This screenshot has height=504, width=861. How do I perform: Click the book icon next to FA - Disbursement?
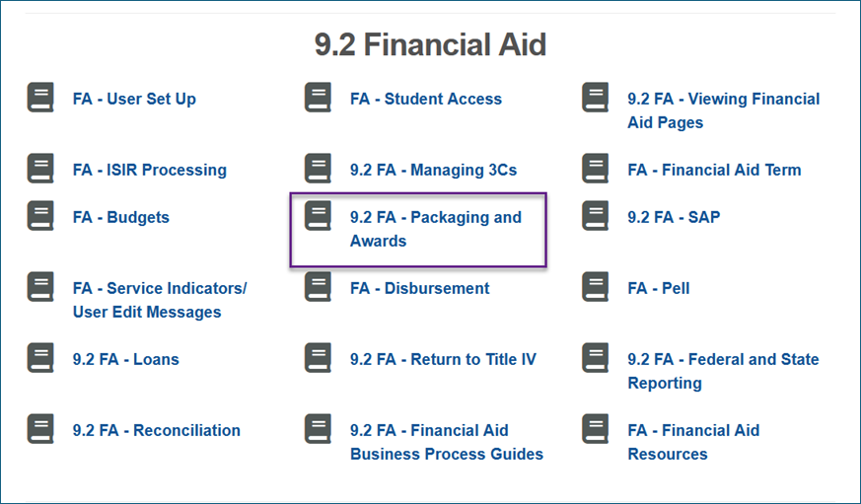[x=318, y=287]
